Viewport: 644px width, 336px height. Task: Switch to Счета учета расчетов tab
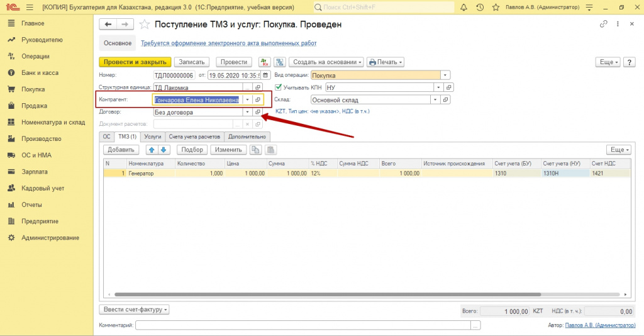[x=194, y=137]
